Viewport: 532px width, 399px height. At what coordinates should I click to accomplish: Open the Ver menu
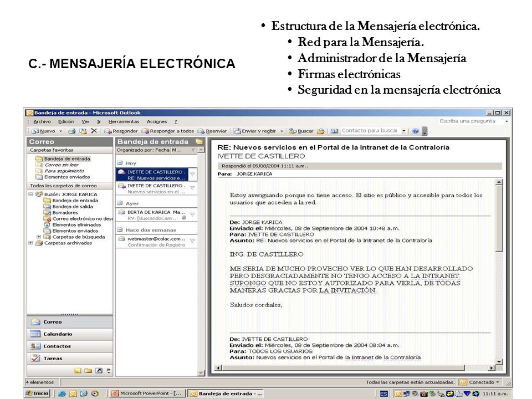[x=85, y=121]
